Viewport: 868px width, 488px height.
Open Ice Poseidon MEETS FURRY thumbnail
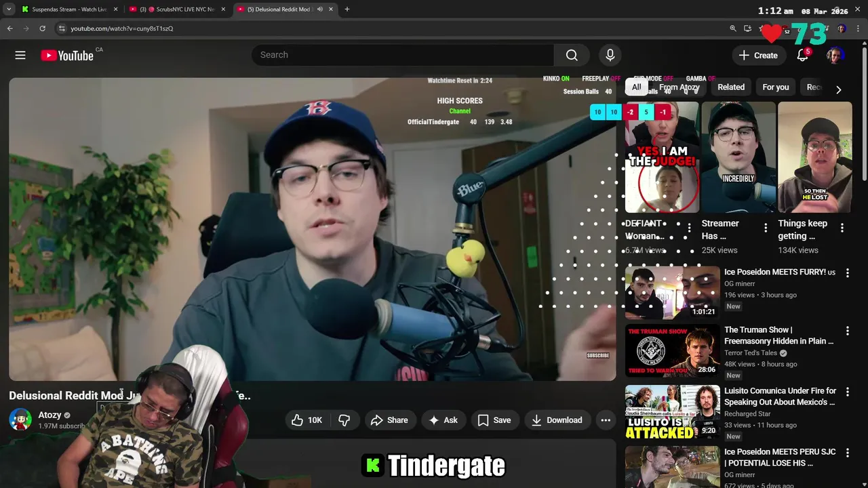pos(672,292)
